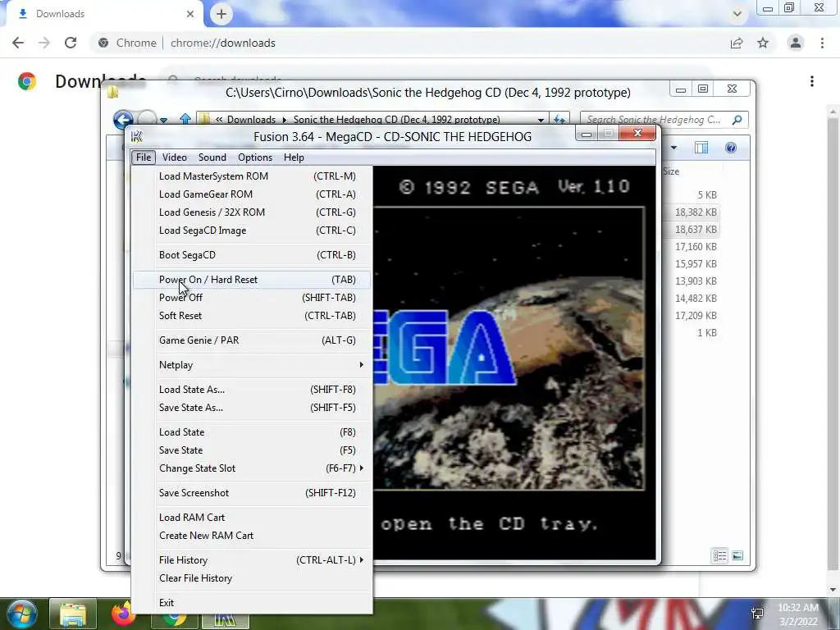Expand File History submenu
Screen dimensions: 840x630
pos(252,560)
